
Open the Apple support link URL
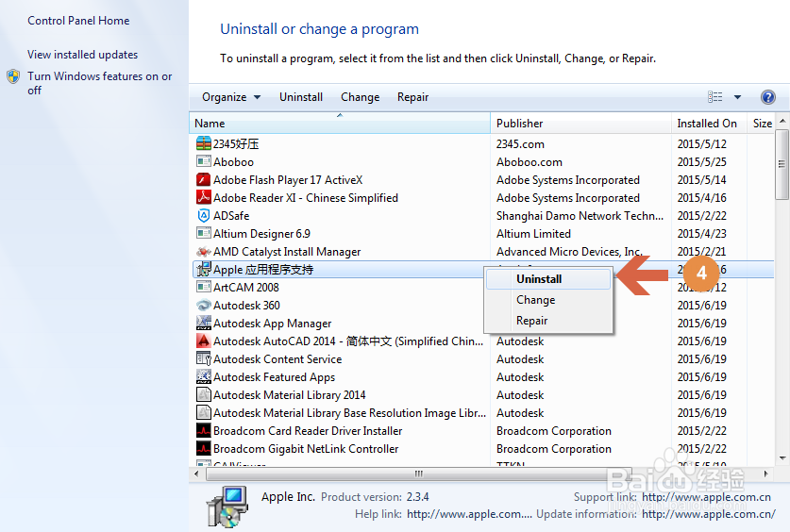click(x=706, y=497)
